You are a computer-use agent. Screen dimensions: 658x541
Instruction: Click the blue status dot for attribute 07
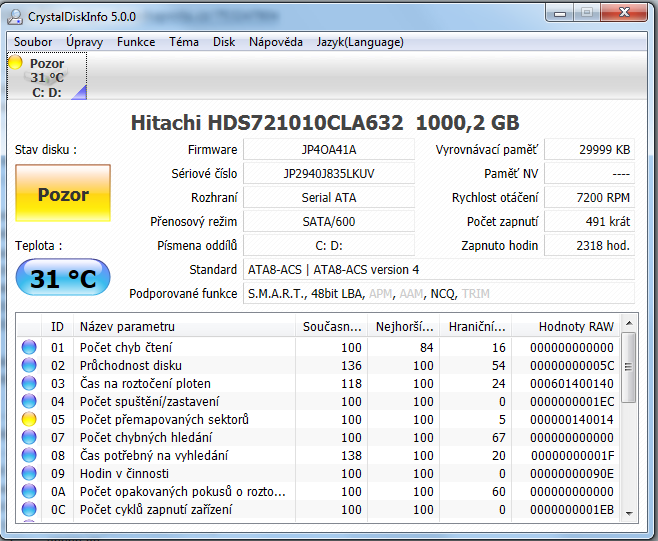(29, 437)
